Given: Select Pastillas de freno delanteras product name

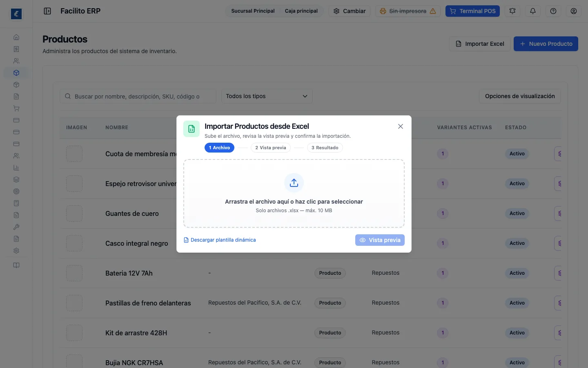Looking at the screenshot, I should [148, 303].
